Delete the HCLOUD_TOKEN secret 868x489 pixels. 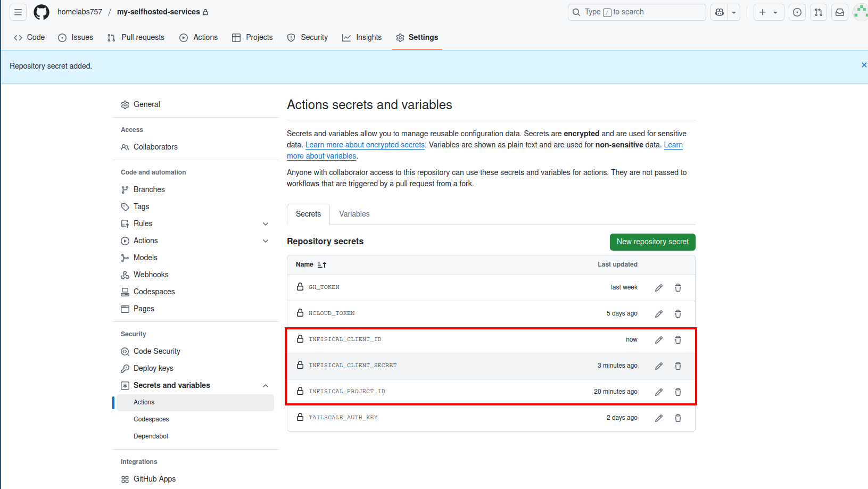coord(678,314)
